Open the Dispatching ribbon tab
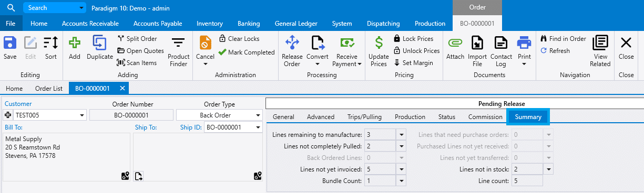This screenshot has width=644, height=193. click(383, 24)
